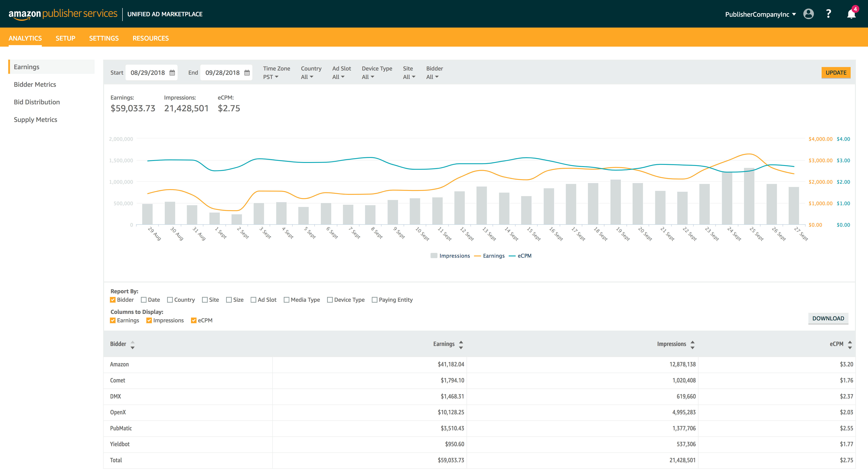The width and height of the screenshot is (868, 472).
Task: Click the Yieldbot bidder row name
Action: point(120,444)
